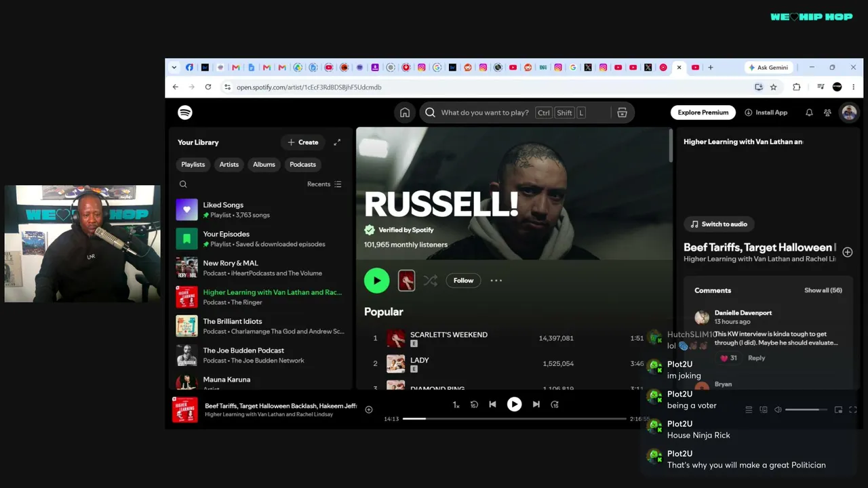The width and height of the screenshot is (868, 488).
Task: Play RUSSELL! artist with green button
Action: tap(377, 281)
